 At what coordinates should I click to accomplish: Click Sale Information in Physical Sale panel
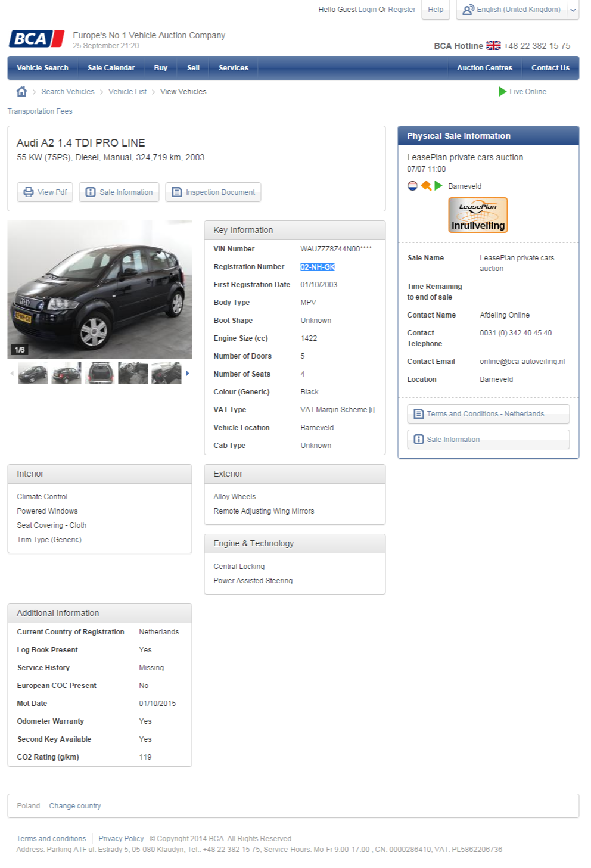[x=488, y=439]
